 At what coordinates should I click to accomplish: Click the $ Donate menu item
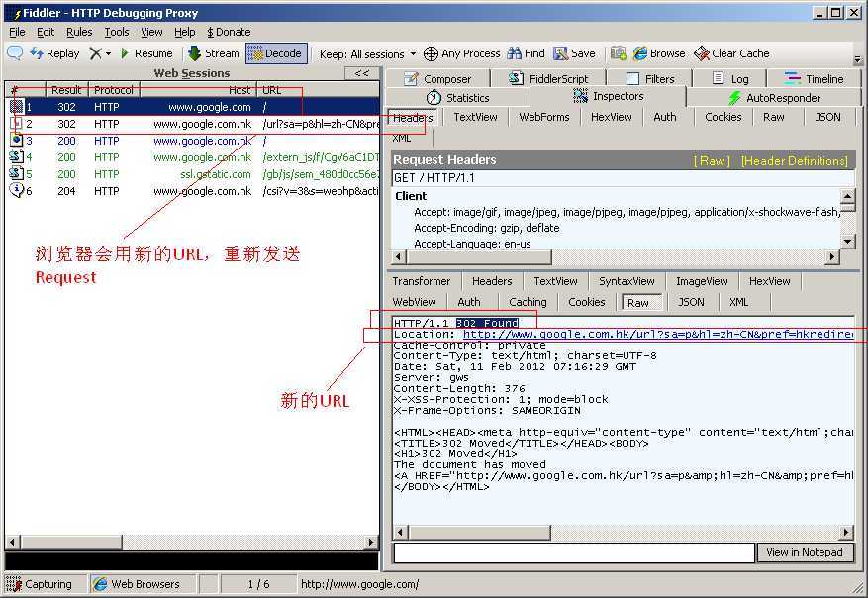[229, 32]
